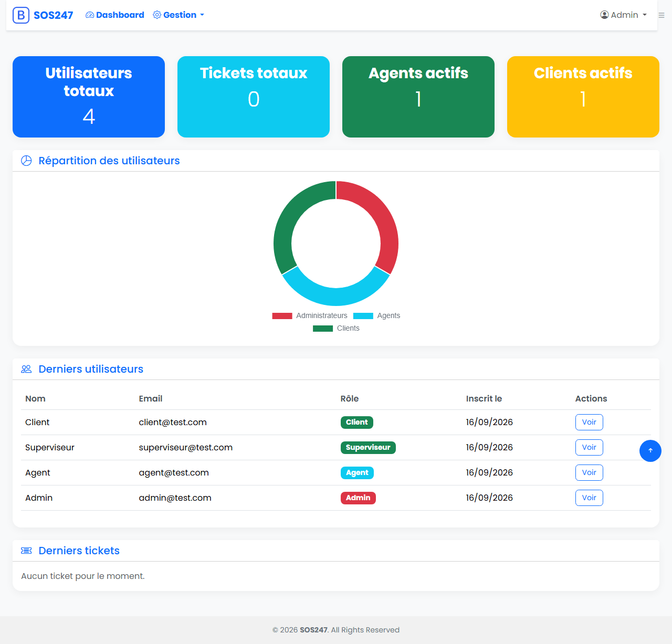This screenshot has height=644, width=672.
Task: Click the email admin@test.com
Action: point(175,498)
